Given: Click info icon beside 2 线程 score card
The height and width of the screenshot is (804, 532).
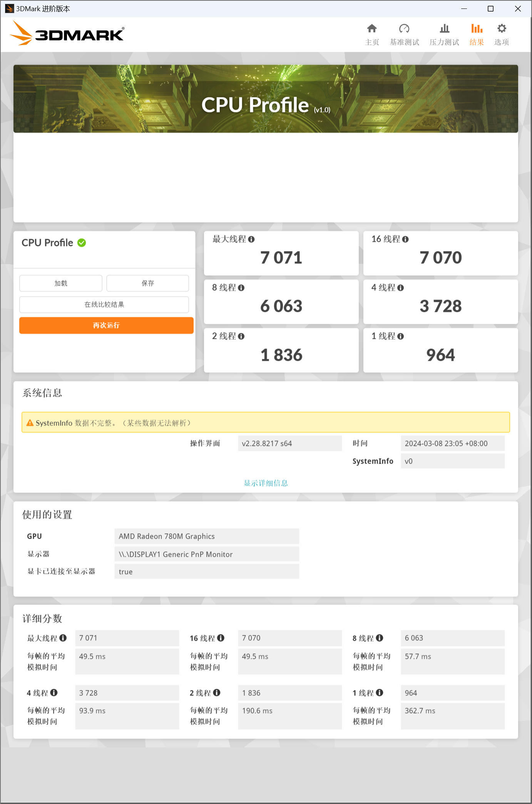Looking at the screenshot, I should [x=241, y=337].
